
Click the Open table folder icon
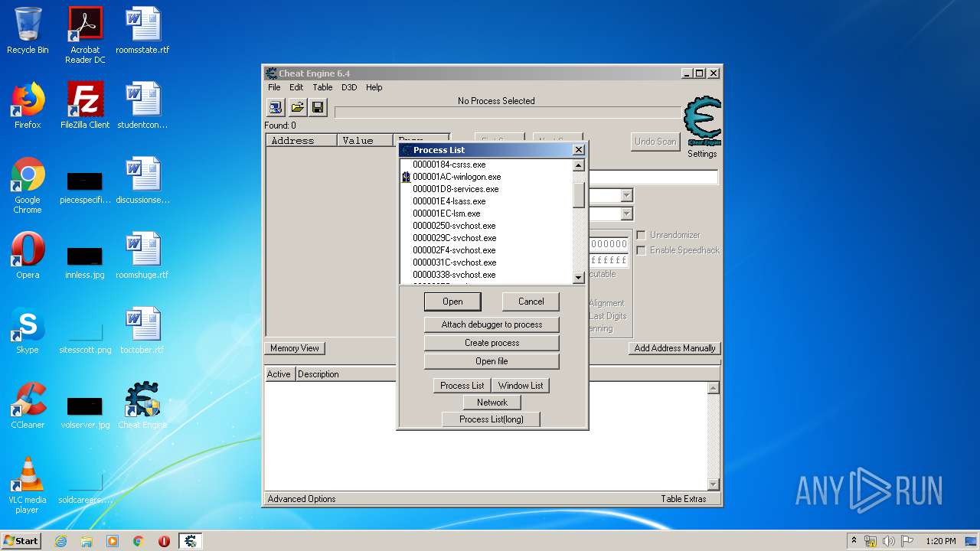(297, 108)
